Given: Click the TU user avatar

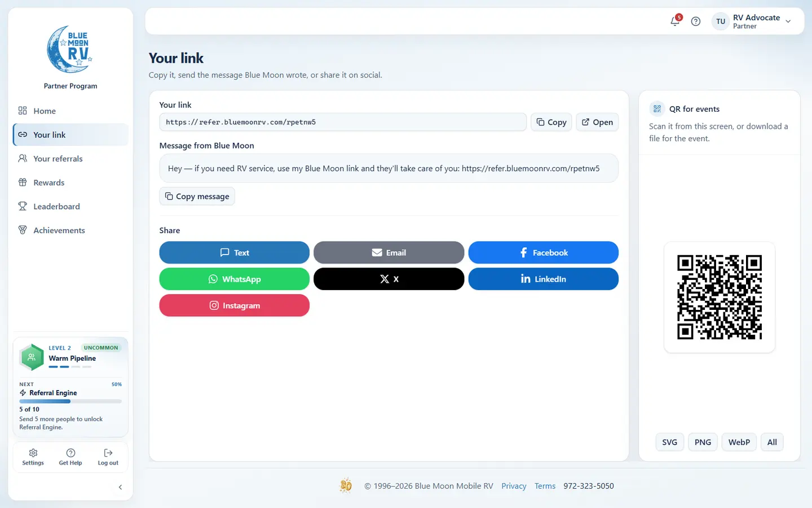Looking at the screenshot, I should [x=721, y=21].
